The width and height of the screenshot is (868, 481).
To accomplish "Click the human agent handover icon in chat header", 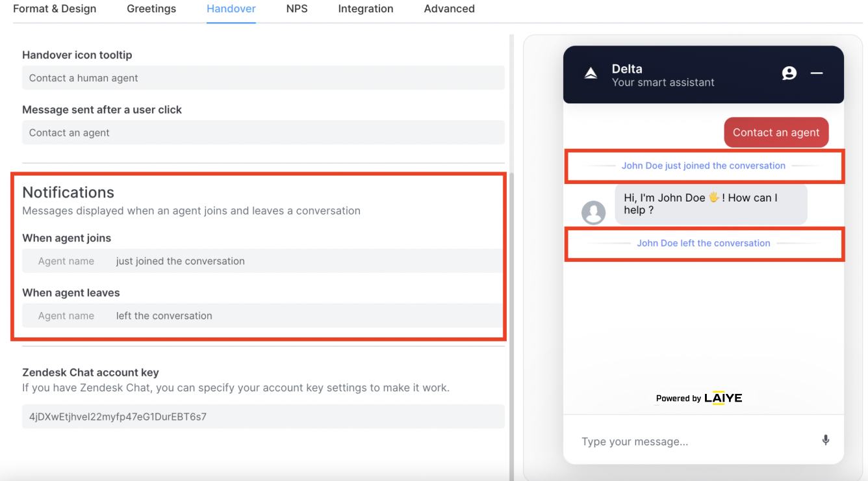I will (x=789, y=73).
